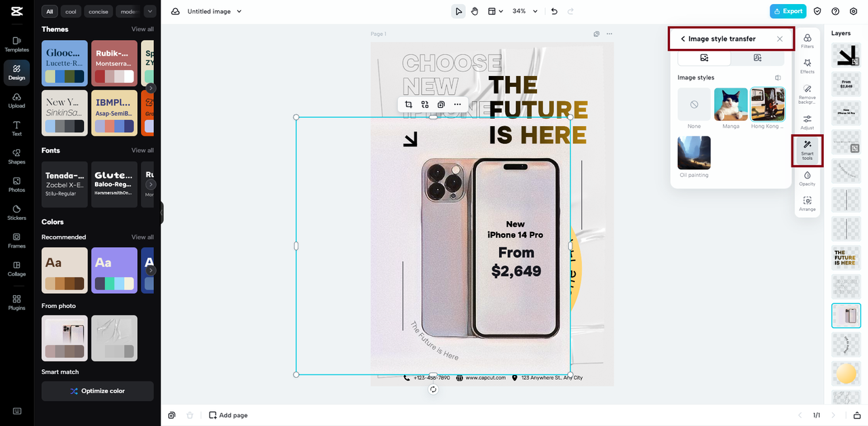Select the pointer tool in the top toolbar

point(458,12)
